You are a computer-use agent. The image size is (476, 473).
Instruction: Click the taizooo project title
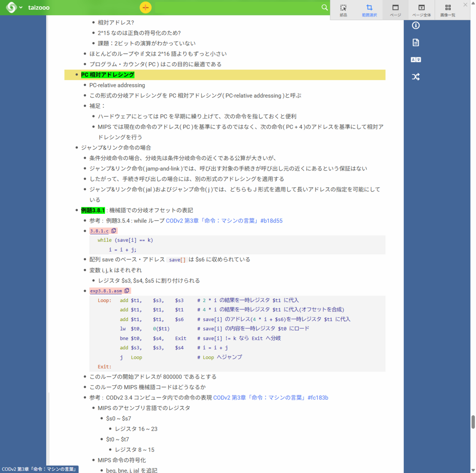coord(39,7)
